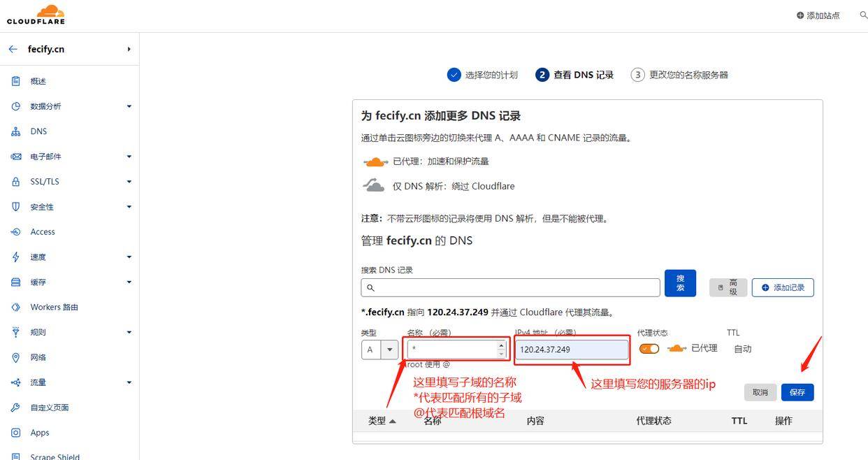Screen dimensions: 868x460
Task: Click the Access icon in sidebar
Action: click(x=16, y=232)
